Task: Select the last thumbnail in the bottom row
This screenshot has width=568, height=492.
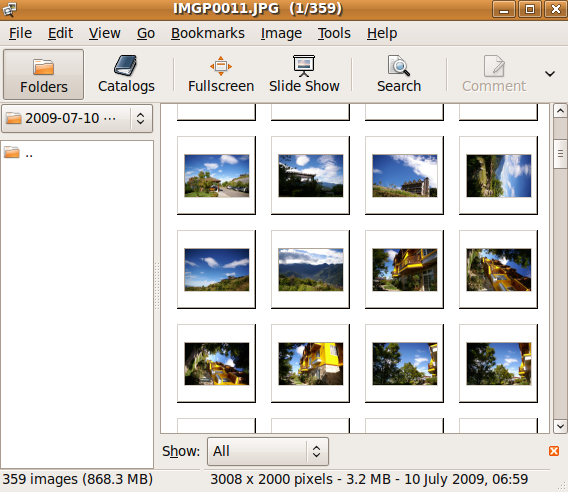Action: 498,364
